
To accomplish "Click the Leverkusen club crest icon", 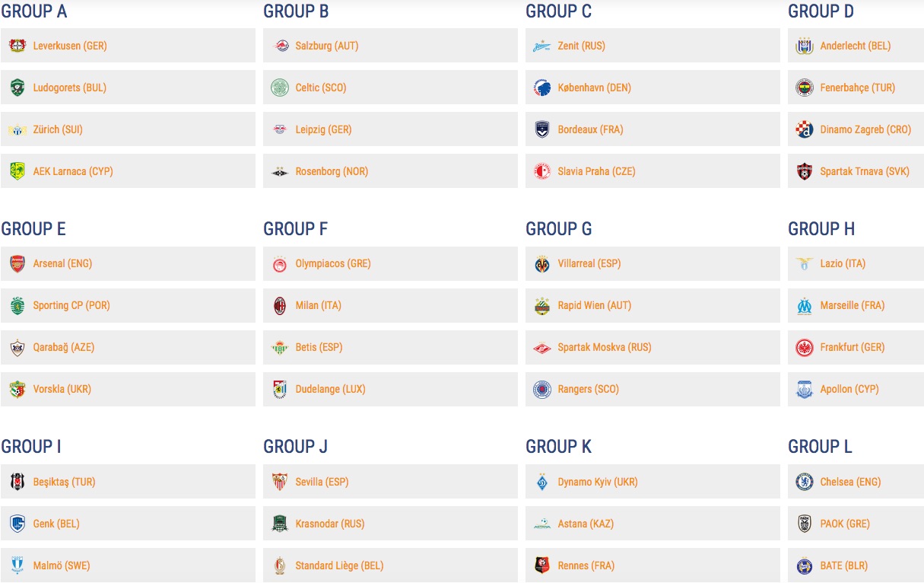I will tap(17, 46).
